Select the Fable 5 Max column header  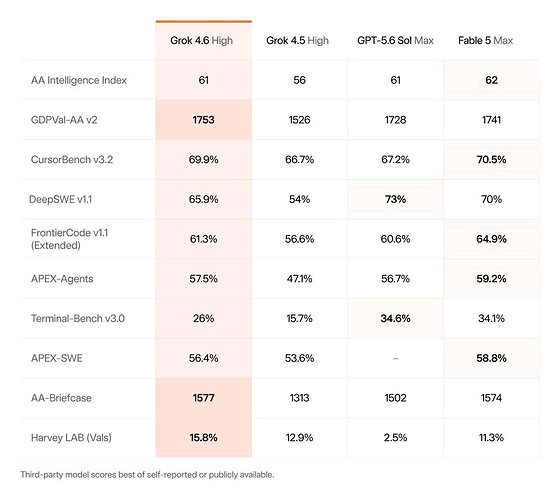pos(485,40)
